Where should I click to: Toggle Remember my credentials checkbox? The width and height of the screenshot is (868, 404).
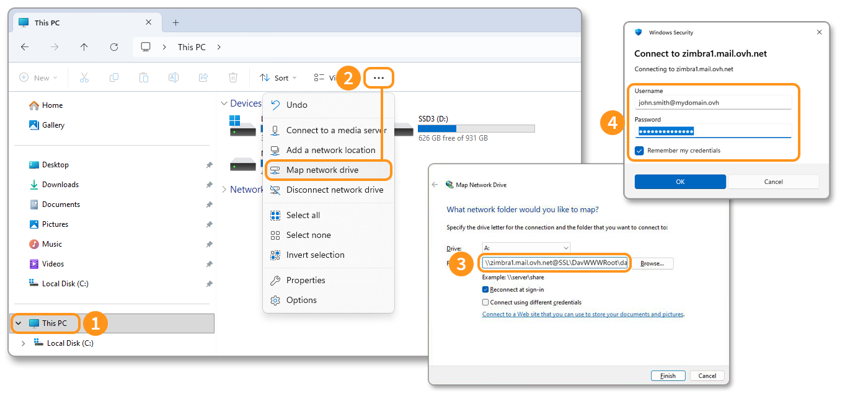[639, 151]
